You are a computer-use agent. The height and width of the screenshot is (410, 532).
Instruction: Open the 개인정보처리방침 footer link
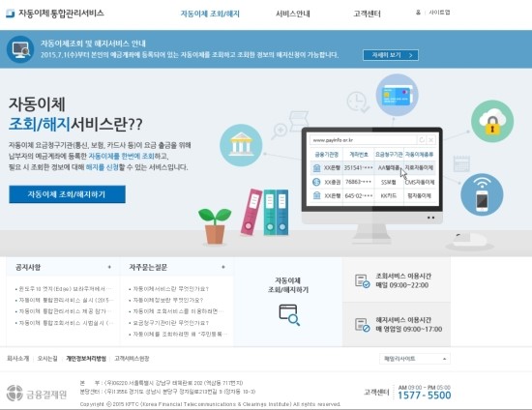[x=86, y=359]
